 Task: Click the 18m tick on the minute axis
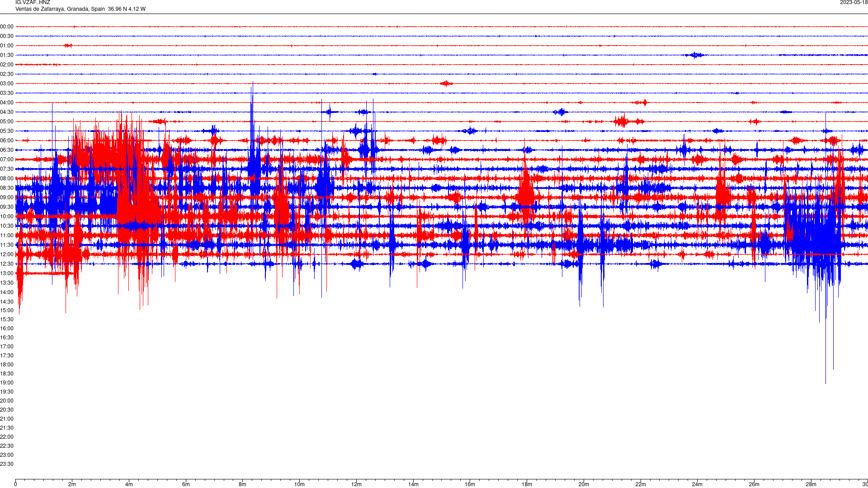[527, 484]
